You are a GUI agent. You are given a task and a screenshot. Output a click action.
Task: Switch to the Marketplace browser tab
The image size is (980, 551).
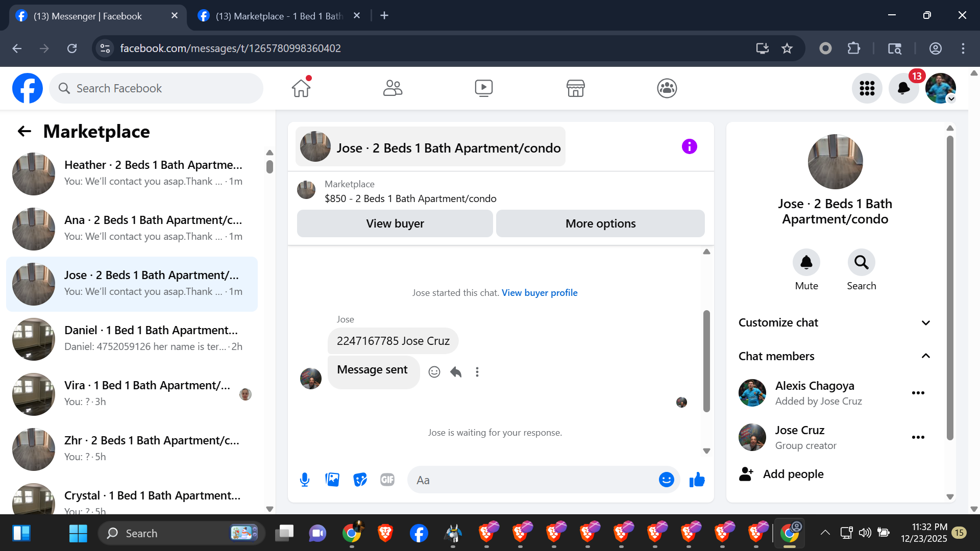point(278,16)
